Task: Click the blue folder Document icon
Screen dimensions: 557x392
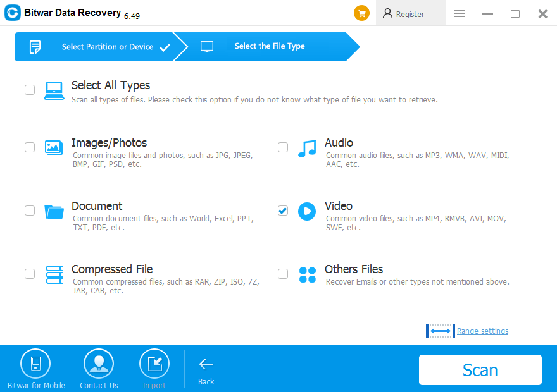Action: tap(54, 211)
